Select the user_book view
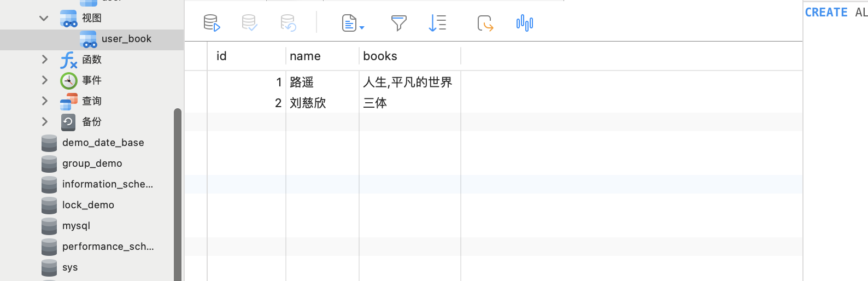The image size is (868, 281). point(92,39)
